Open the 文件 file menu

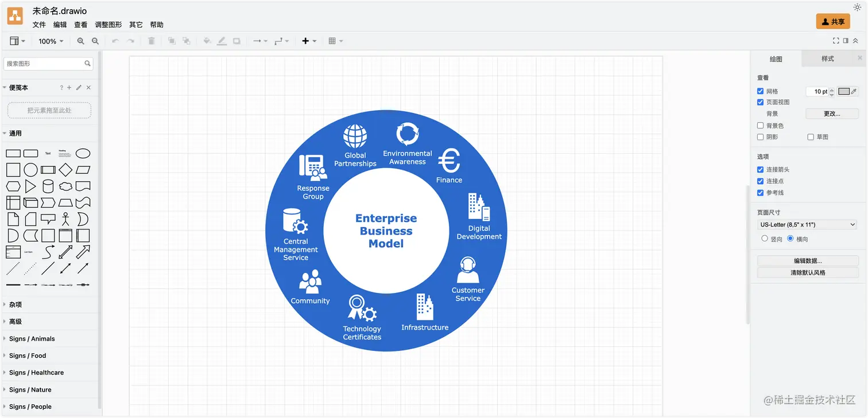coord(39,25)
